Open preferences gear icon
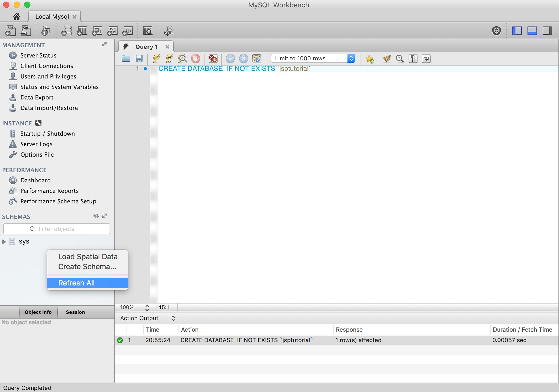The width and height of the screenshot is (559, 392). click(496, 31)
